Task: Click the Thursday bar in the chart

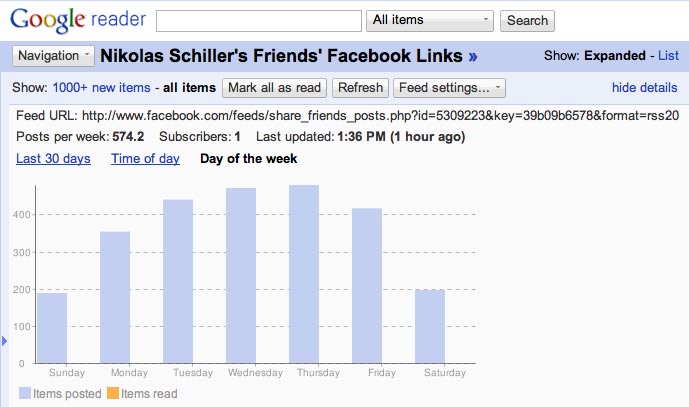Action: 304,274
